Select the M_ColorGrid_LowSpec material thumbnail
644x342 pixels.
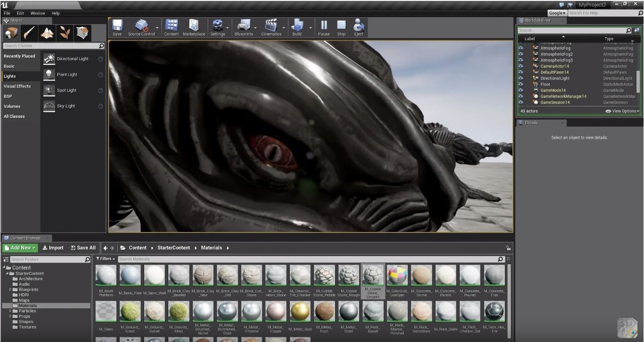pyautogui.click(x=397, y=276)
